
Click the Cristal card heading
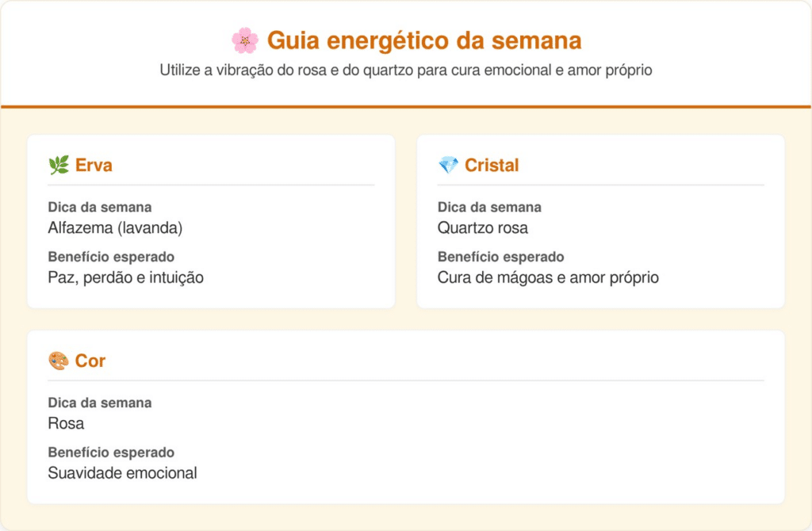click(492, 165)
